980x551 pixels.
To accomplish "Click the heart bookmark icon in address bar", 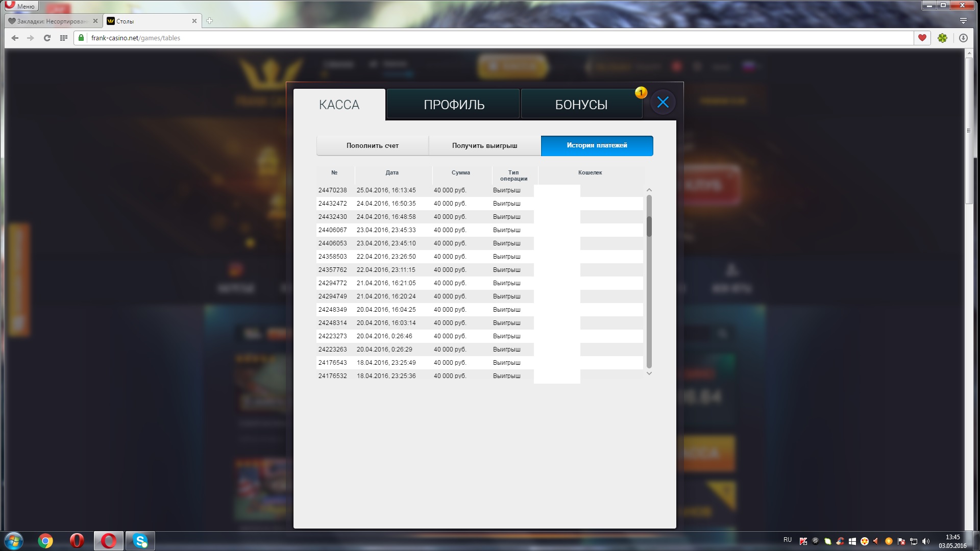I will (x=922, y=38).
